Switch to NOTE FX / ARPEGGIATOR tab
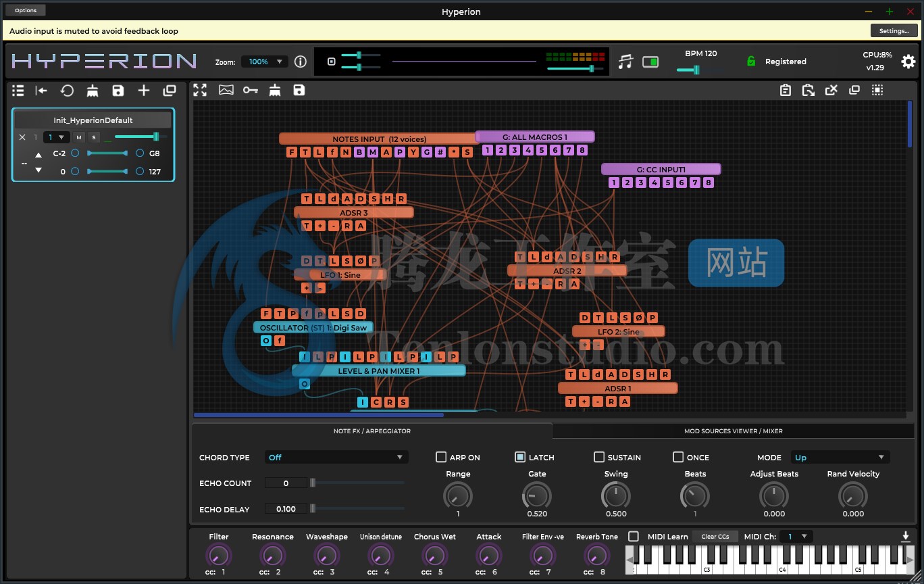Image resolution: width=924 pixels, height=584 pixels. (x=372, y=431)
